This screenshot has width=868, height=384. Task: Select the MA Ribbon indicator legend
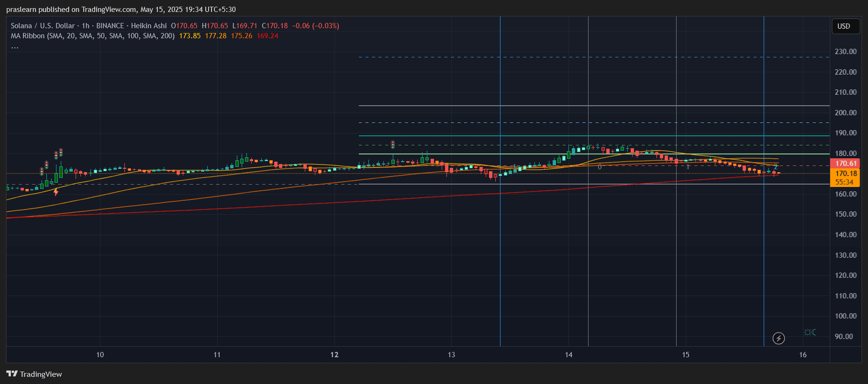[x=92, y=36]
